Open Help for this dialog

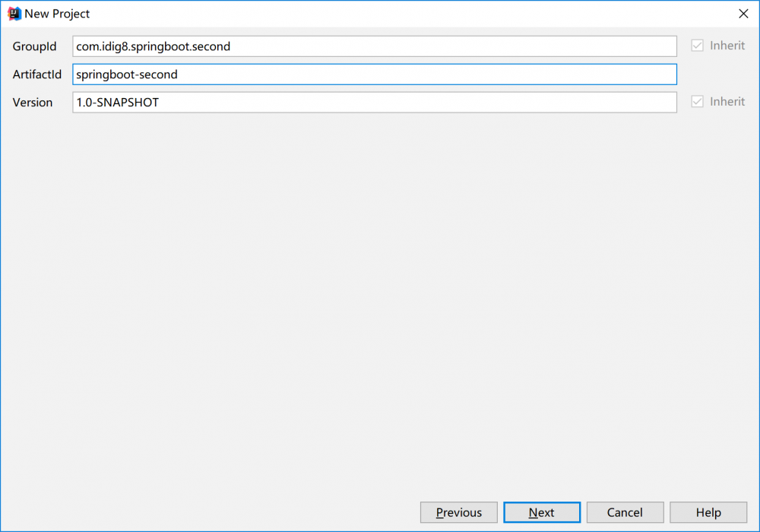pos(708,512)
